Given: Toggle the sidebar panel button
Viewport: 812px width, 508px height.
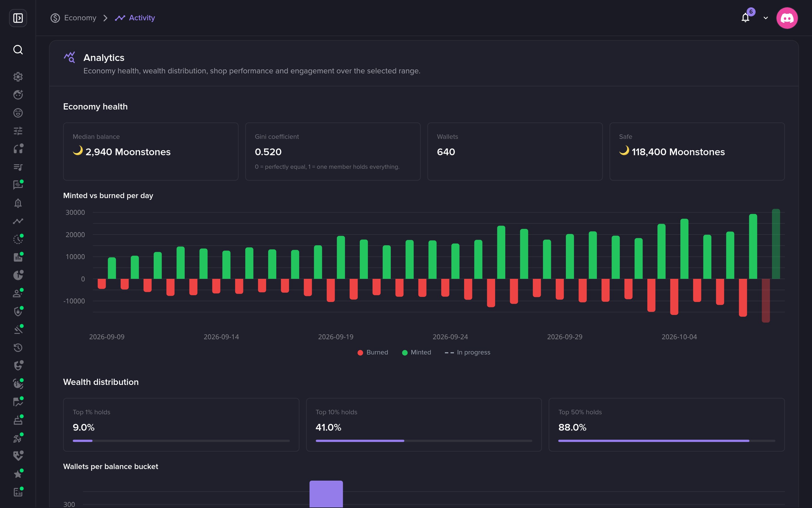Looking at the screenshot, I should click(x=18, y=18).
